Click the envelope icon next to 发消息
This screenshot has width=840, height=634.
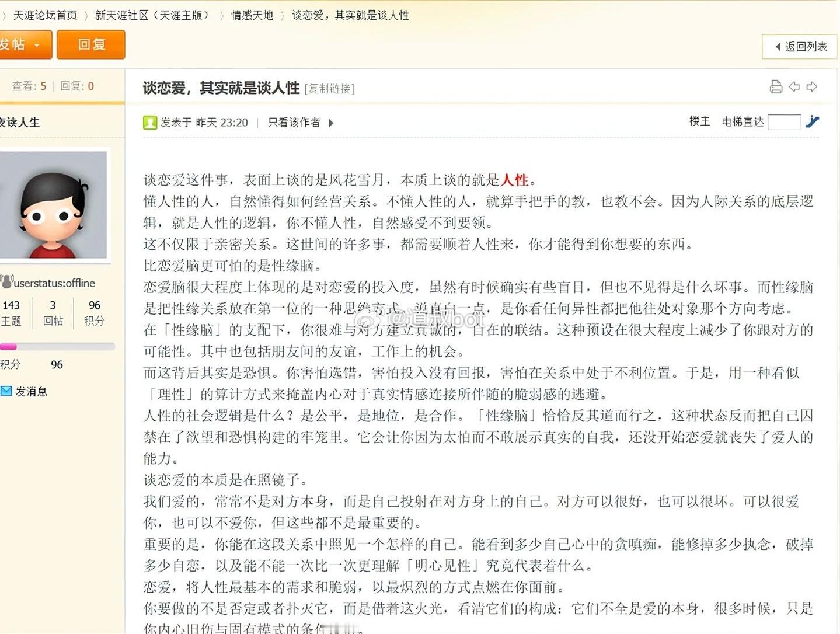(x=6, y=391)
